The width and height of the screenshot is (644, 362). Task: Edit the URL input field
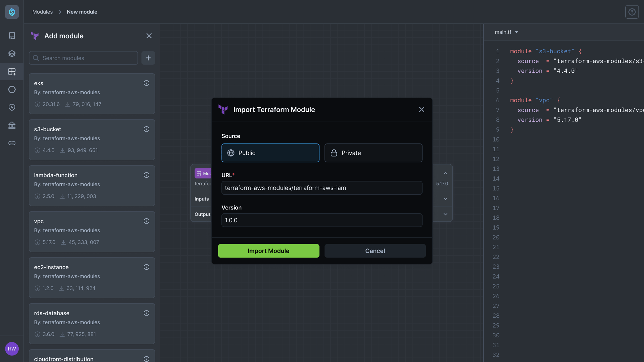322,188
